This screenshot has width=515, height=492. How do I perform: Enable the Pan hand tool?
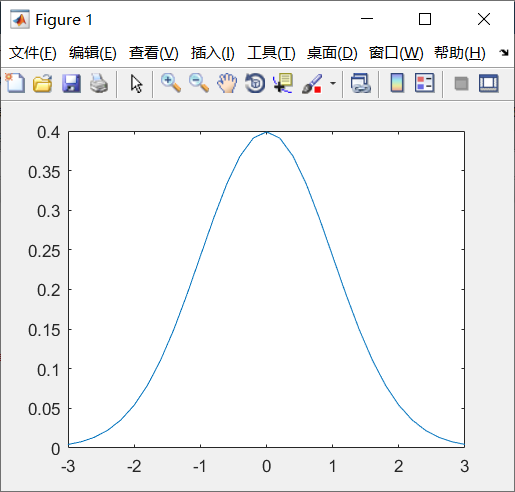(x=227, y=83)
